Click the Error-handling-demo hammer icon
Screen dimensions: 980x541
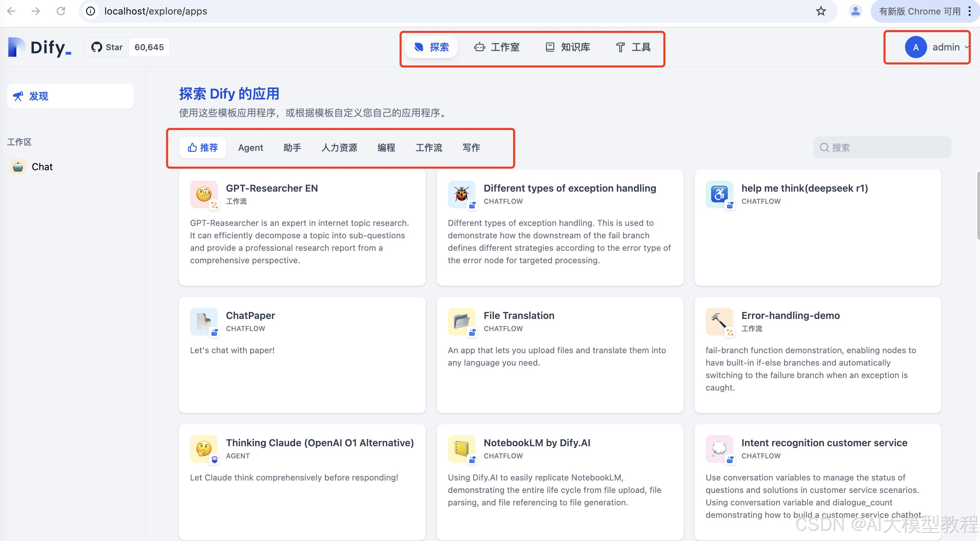point(719,321)
